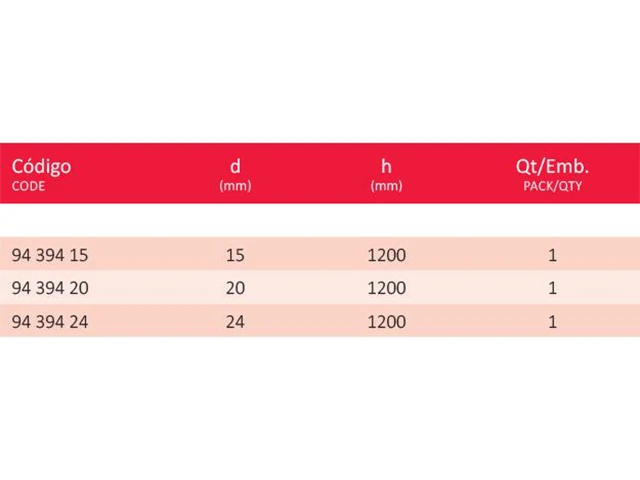Click the 1200 height in third row
Image resolution: width=640 pixels, height=480 pixels.
[x=387, y=322]
